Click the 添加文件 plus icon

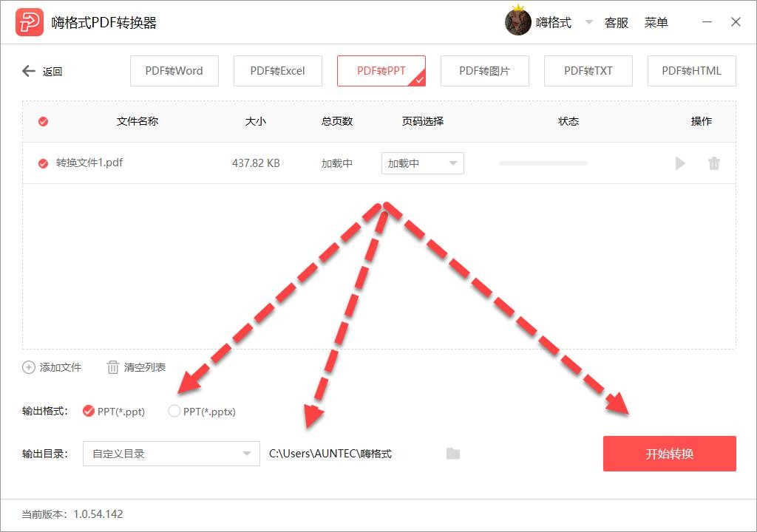click(29, 367)
